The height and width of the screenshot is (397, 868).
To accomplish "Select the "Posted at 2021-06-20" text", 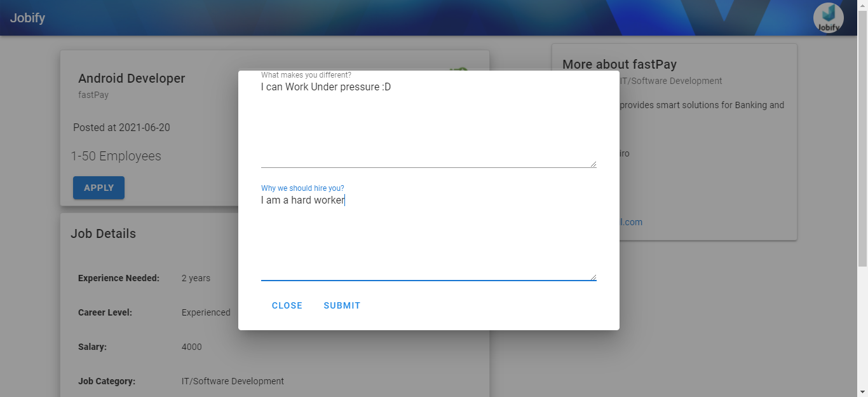I will click(x=121, y=127).
